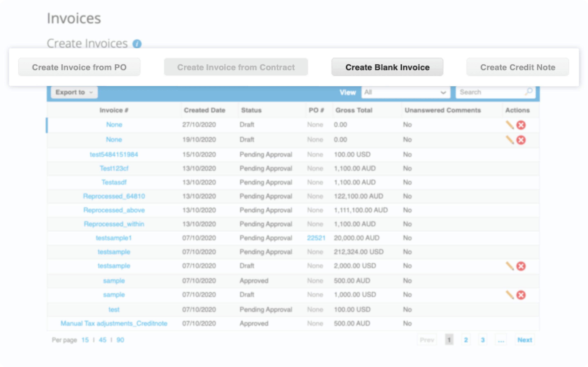Screen dimensions: 588x367
Task: Click the search magnifier icon
Action: (x=529, y=92)
